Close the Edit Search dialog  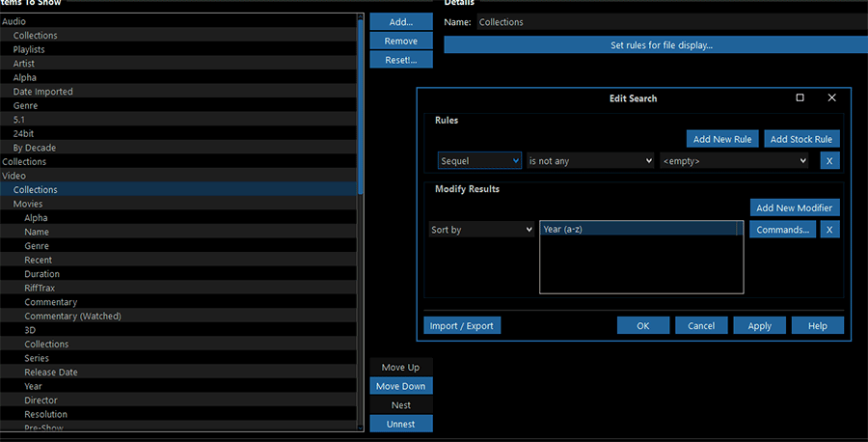click(x=831, y=97)
